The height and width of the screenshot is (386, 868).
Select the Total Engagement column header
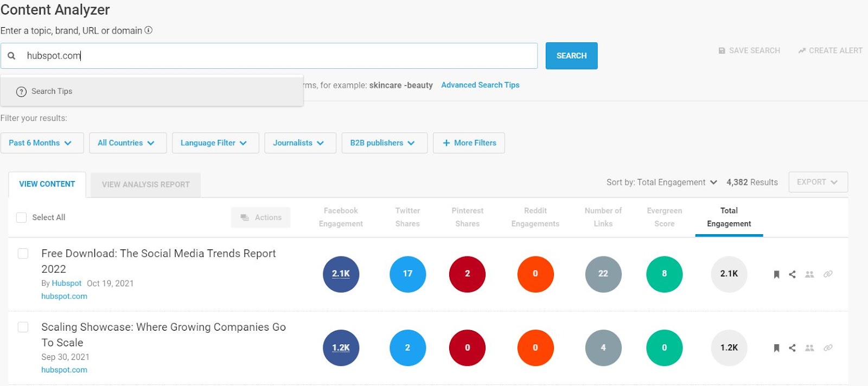tap(729, 217)
